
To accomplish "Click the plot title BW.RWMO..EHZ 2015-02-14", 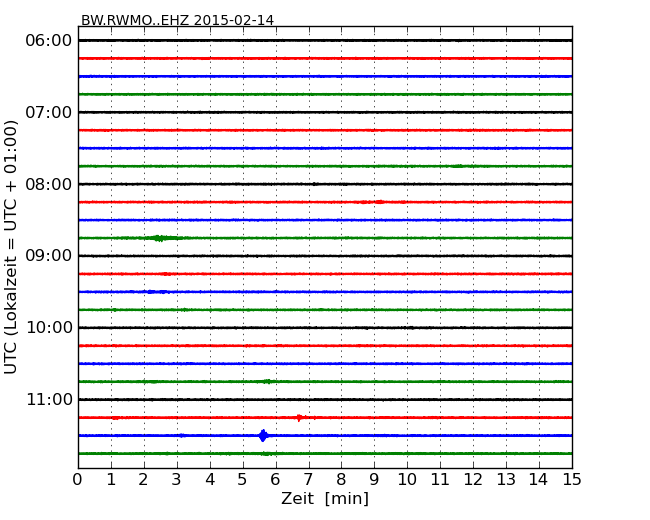I will pos(177,20).
